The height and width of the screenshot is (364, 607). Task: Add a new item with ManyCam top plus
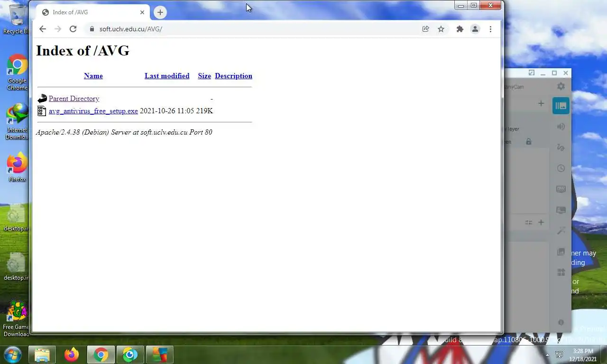[541, 103]
